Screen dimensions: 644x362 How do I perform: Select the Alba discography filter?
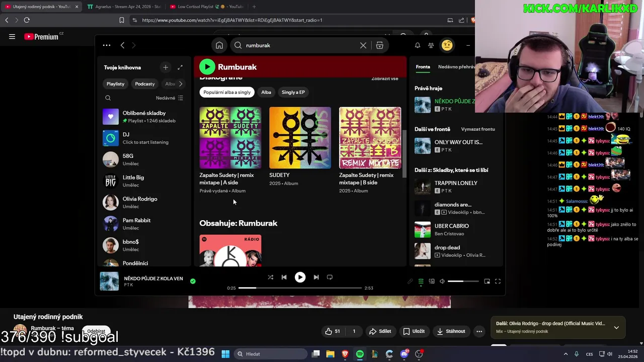click(266, 92)
